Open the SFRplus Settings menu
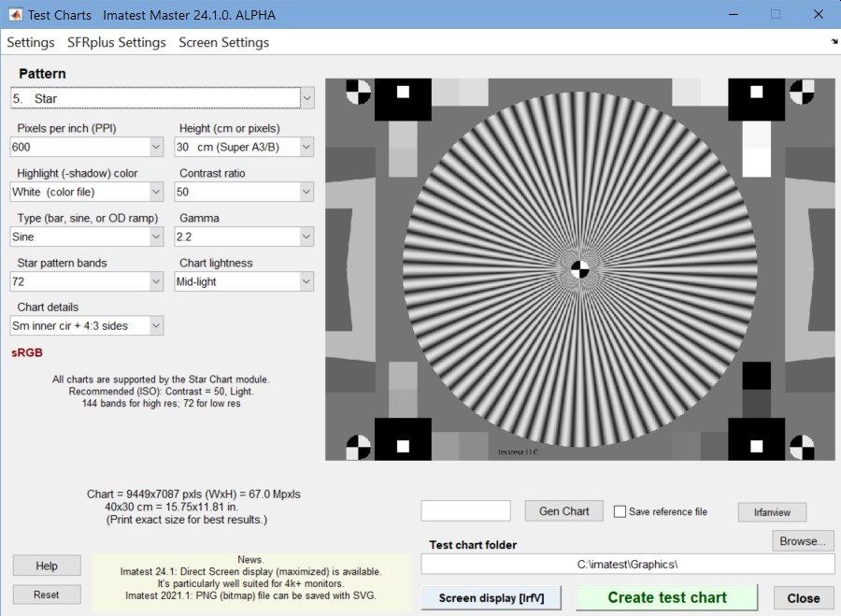This screenshot has height=616, width=841. pos(117,42)
